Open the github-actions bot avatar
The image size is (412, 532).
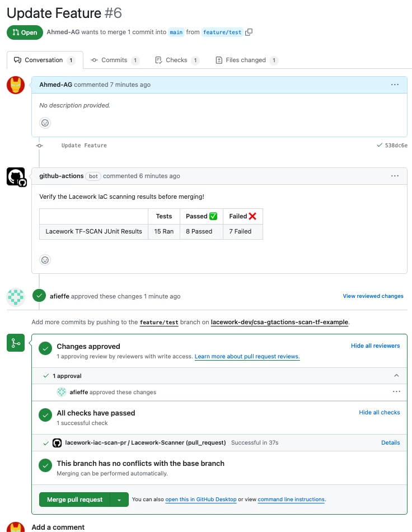tap(16, 176)
